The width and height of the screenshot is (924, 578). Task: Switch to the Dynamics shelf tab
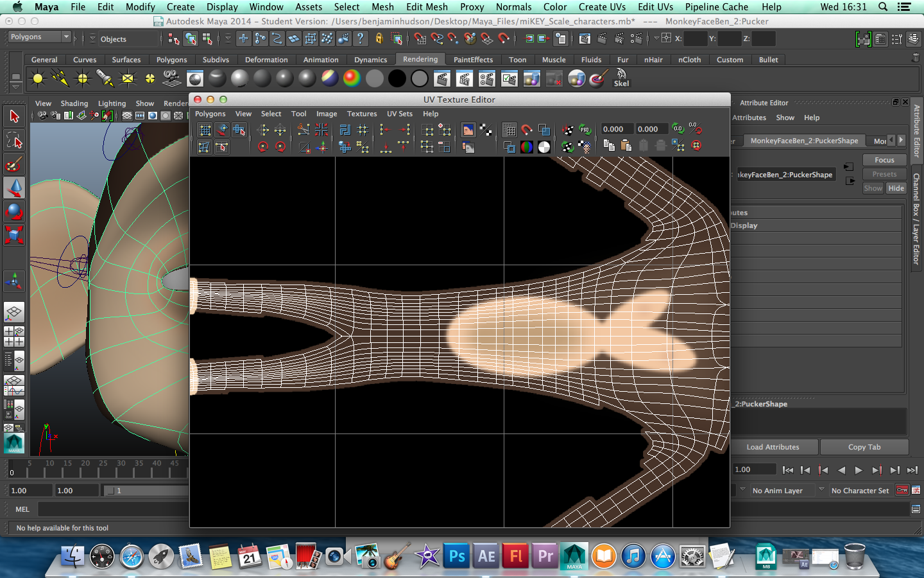click(370, 60)
